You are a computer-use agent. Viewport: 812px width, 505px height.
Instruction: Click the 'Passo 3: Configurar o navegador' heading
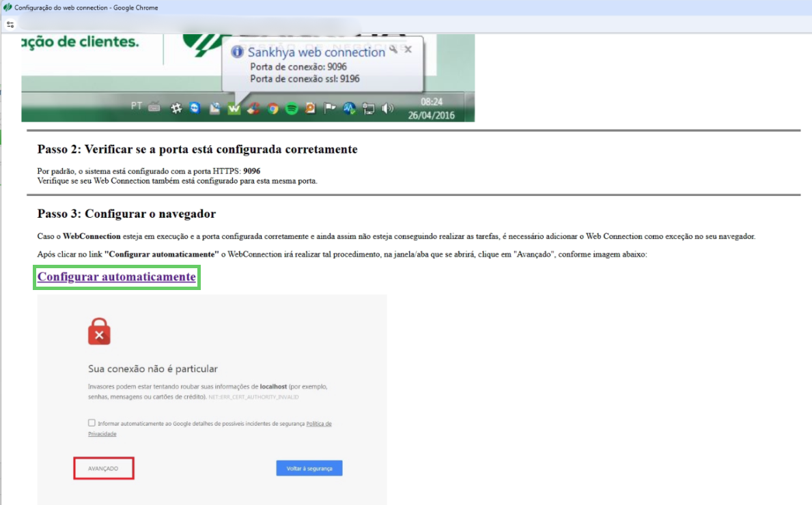coord(126,214)
